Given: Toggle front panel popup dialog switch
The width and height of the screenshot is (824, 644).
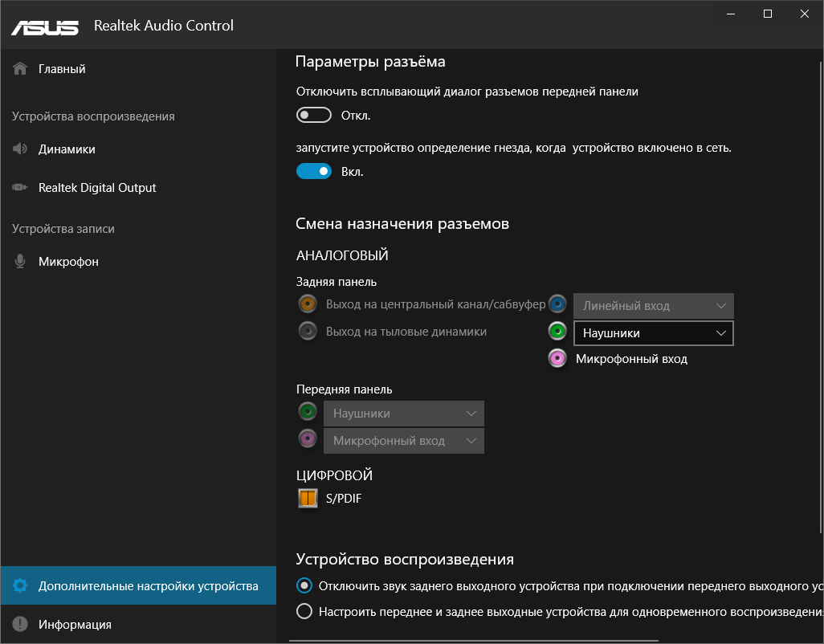Looking at the screenshot, I should 314,116.
